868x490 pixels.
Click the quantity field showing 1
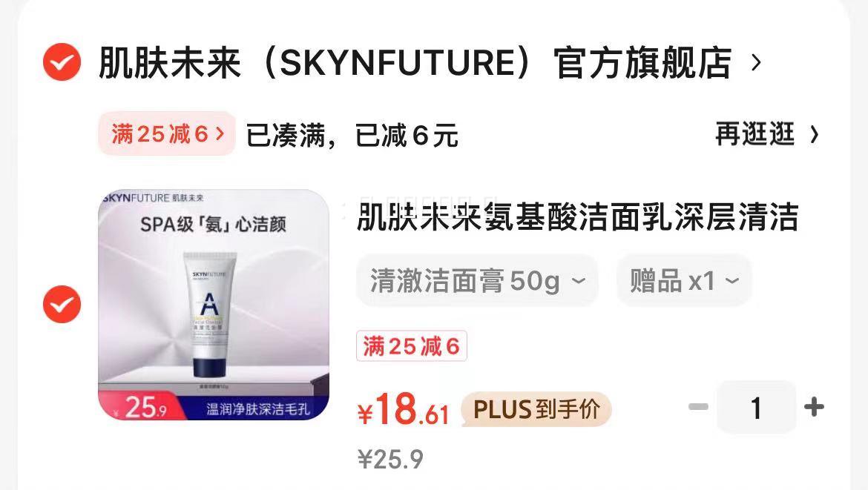click(756, 408)
